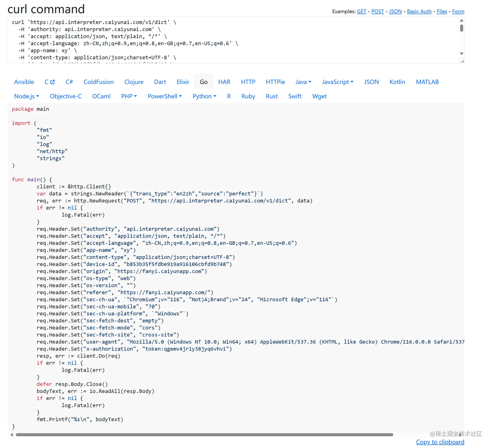This screenshot has height=448, width=493.
Task: Click Copy to clipboard link
Action: pyautogui.click(x=440, y=442)
